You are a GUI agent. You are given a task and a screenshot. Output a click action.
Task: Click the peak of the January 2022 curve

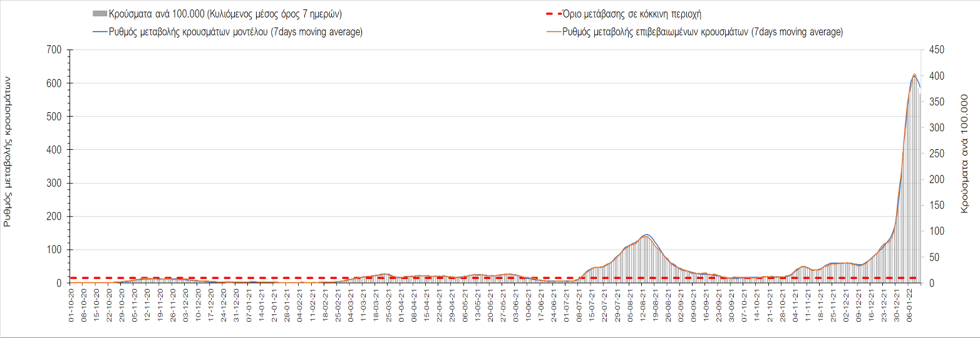[x=914, y=75]
